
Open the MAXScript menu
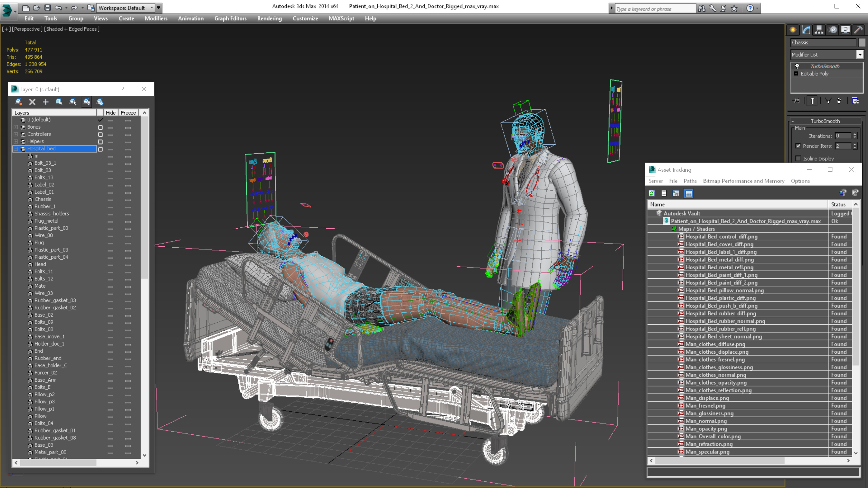(341, 18)
